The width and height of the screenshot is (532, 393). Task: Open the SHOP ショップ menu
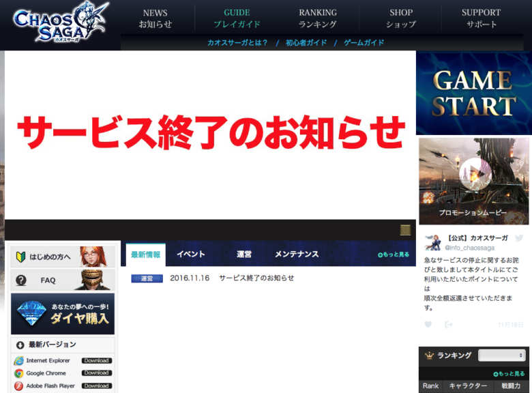pyautogui.click(x=400, y=18)
